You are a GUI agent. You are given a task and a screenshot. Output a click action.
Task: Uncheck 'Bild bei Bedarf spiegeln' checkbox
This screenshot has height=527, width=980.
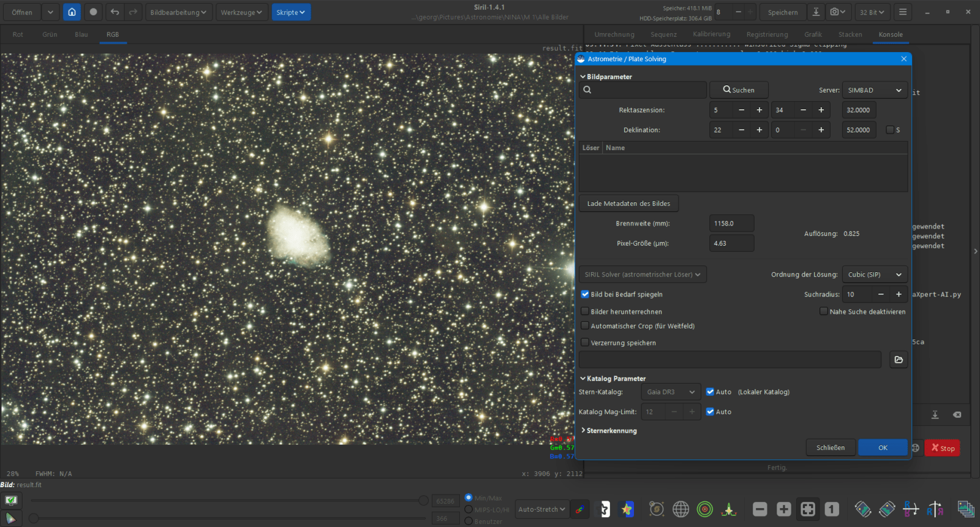pos(585,294)
